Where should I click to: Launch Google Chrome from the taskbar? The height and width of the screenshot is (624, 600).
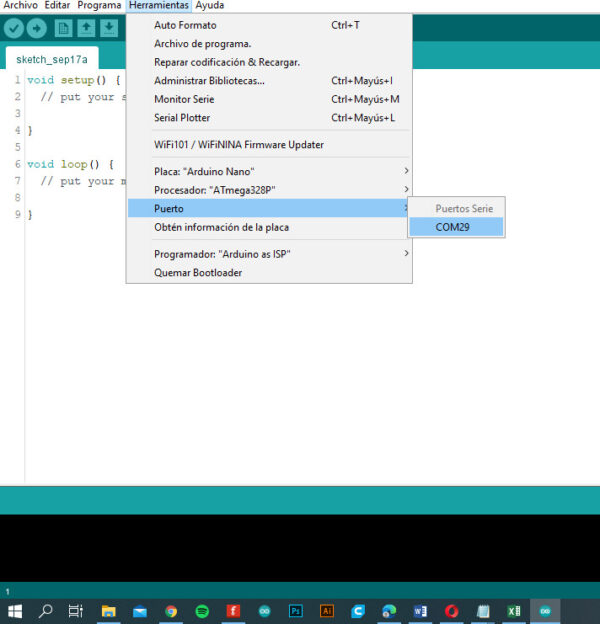(x=171, y=611)
